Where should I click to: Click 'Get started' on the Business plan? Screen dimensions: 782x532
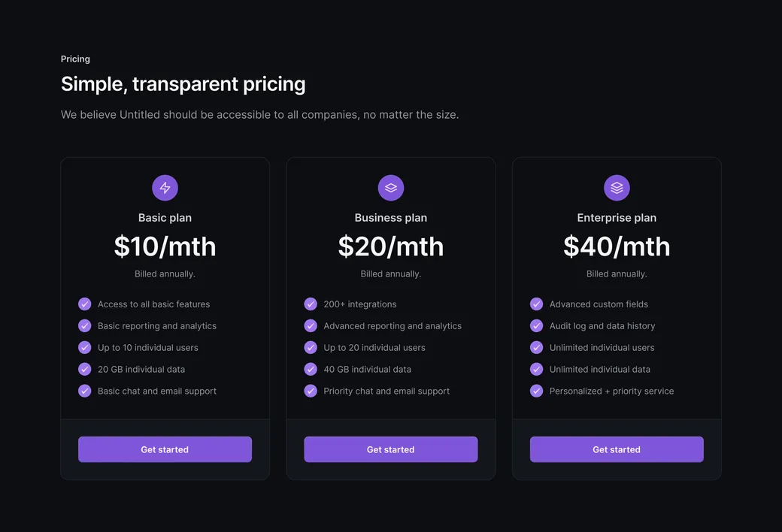click(x=390, y=449)
